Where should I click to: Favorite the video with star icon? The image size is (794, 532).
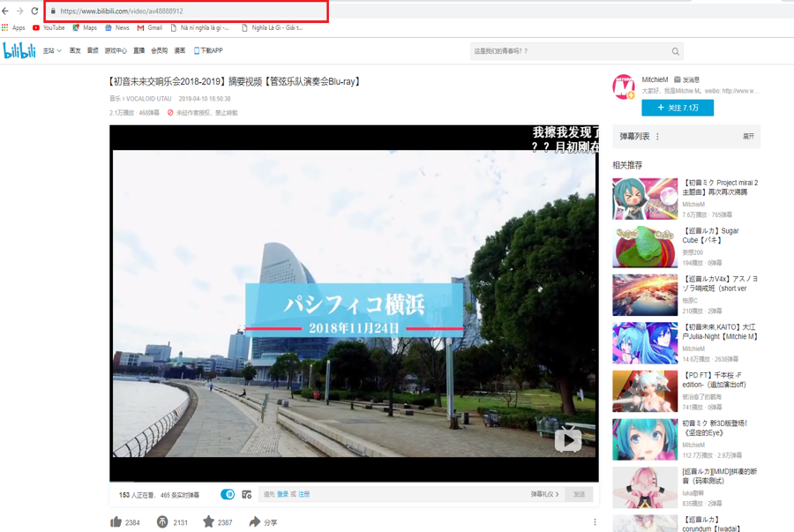tap(208, 521)
